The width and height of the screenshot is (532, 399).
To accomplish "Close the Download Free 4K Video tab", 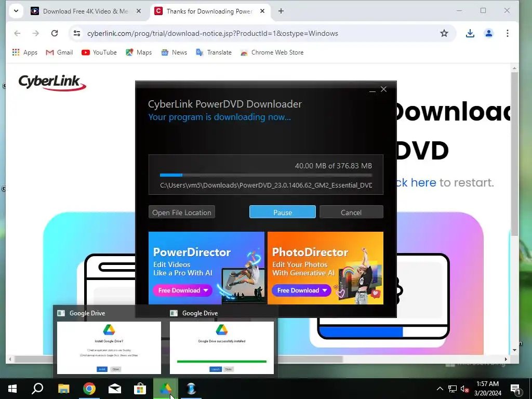I will coord(138,11).
